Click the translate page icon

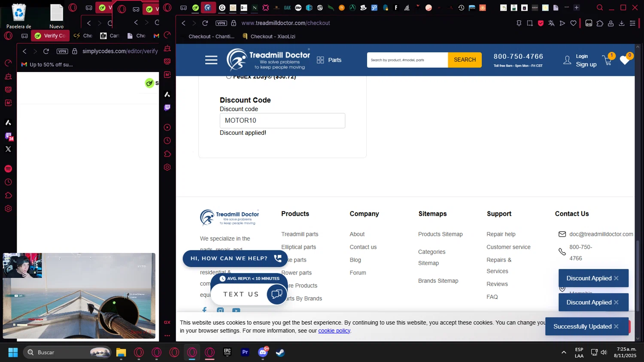pos(551,23)
